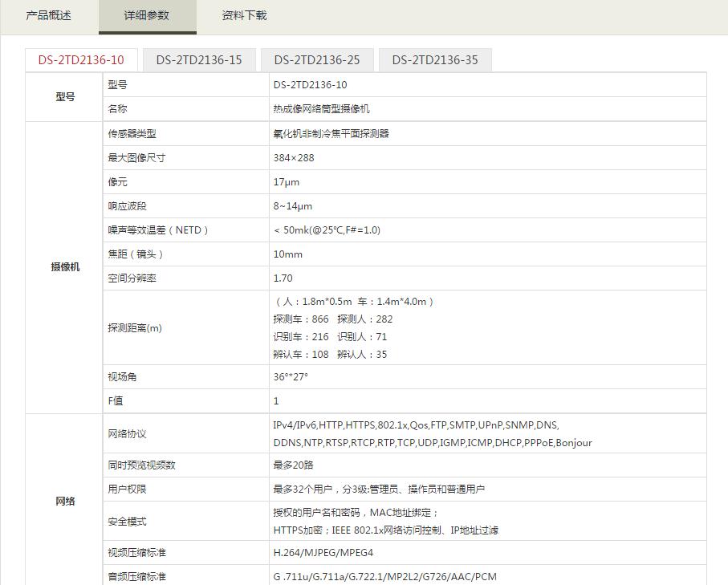Click the 36°*27° field of view value
The image size is (728, 585).
coord(291,376)
